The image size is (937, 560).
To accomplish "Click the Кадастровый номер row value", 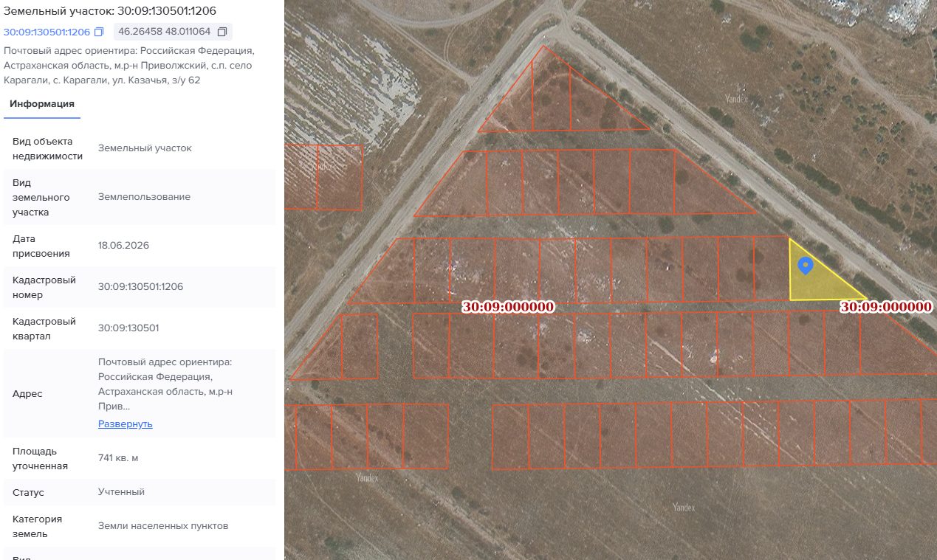I will [x=140, y=286].
